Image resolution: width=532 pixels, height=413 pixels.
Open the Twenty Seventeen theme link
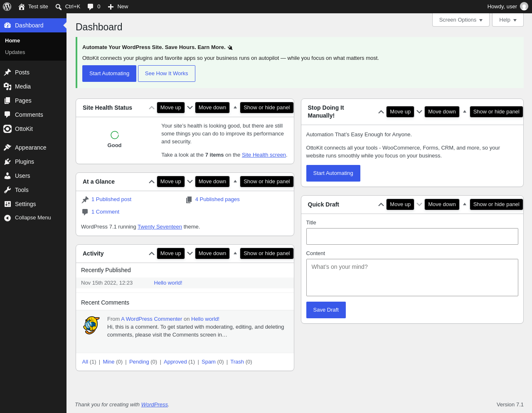pos(160,227)
